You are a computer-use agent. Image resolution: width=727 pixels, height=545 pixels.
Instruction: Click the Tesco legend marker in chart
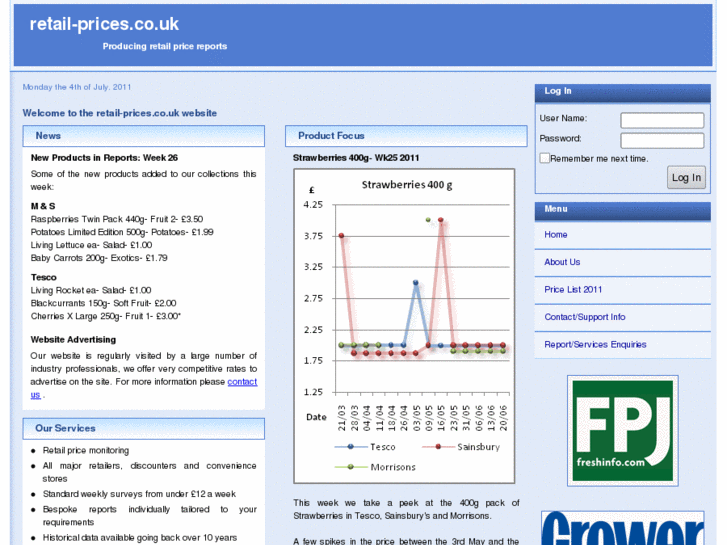(x=351, y=447)
